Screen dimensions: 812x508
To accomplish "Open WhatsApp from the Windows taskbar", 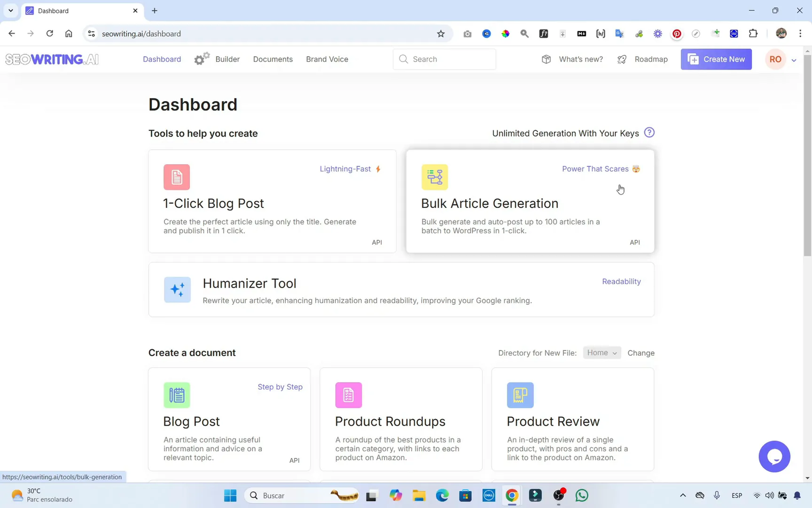I will (582, 495).
